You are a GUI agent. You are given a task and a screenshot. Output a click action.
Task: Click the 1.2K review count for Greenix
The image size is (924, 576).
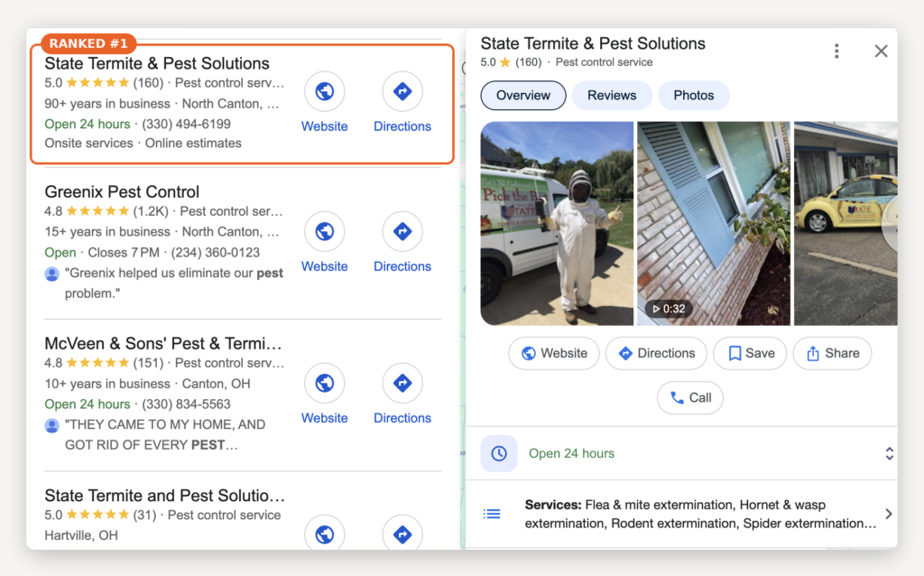coord(151,211)
